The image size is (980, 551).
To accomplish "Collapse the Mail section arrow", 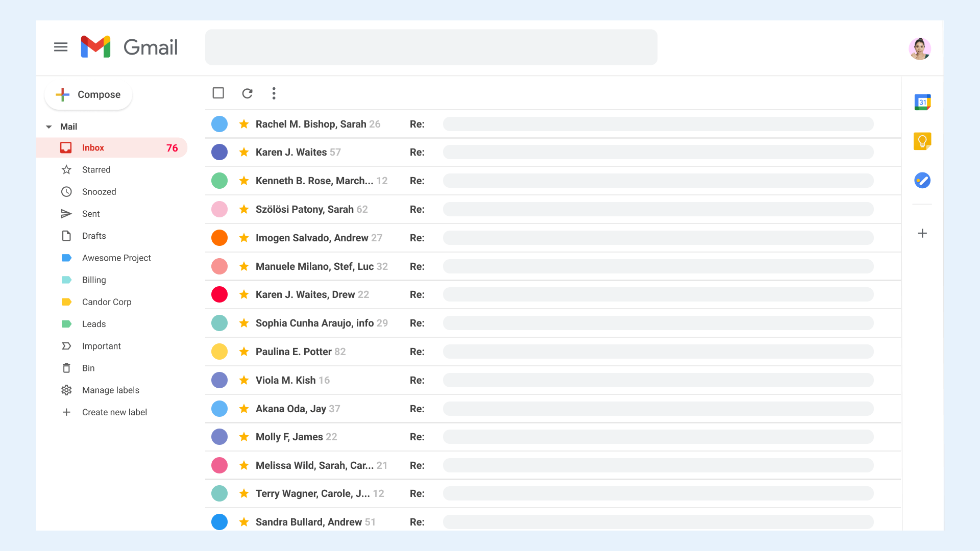I will [49, 127].
